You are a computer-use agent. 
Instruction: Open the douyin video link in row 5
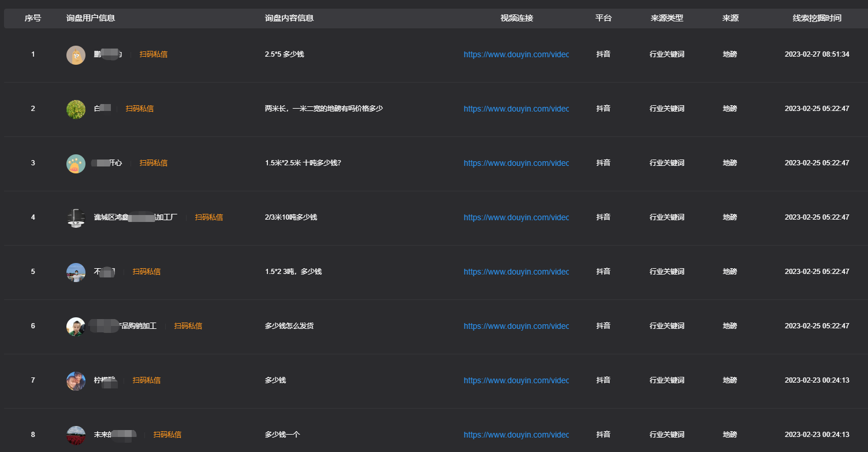coord(516,272)
